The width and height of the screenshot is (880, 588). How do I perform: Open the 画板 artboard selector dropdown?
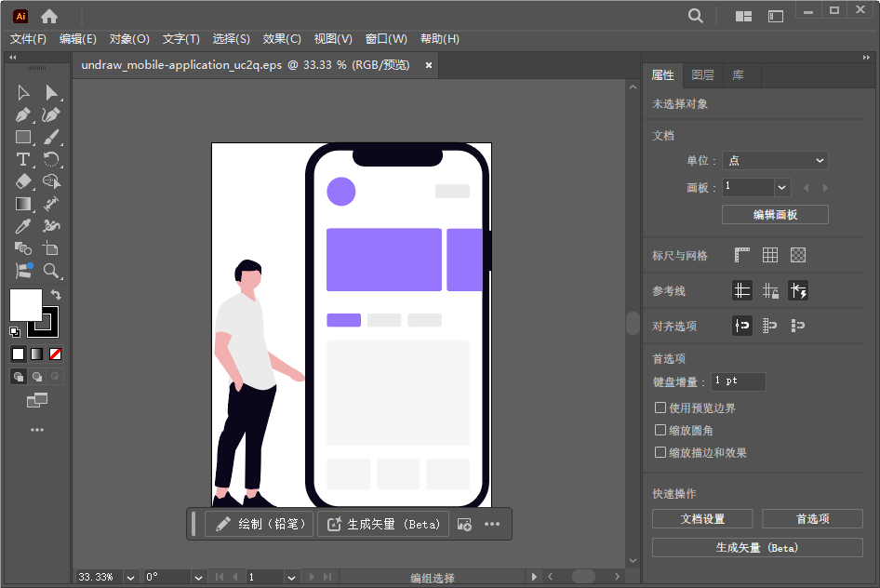click(x=781, y=187)
